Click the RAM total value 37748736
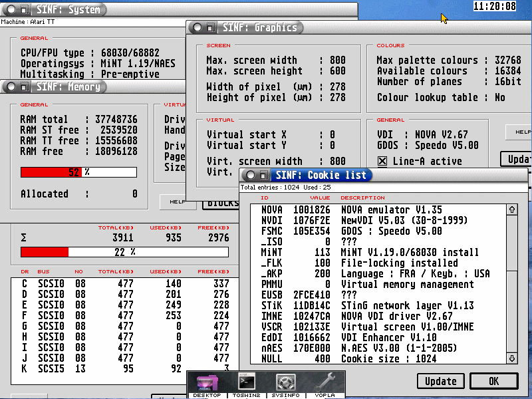 116,120
